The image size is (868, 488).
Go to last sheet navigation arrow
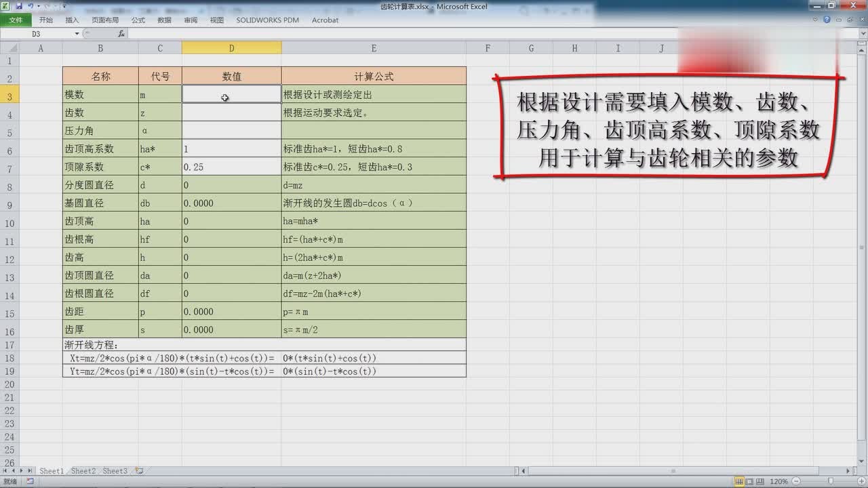tap(30, 470)
